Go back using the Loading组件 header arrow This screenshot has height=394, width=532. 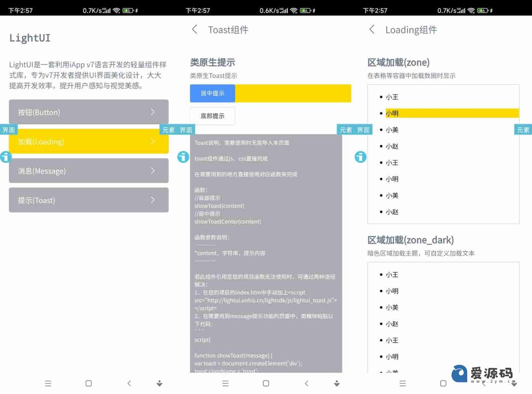[372, 30]
